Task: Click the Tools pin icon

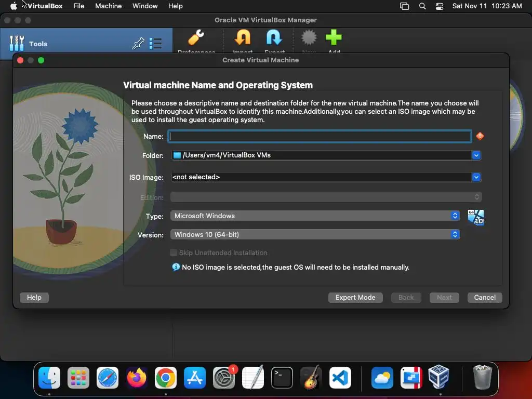Action: pyautogui.click(x=138, y=44)
